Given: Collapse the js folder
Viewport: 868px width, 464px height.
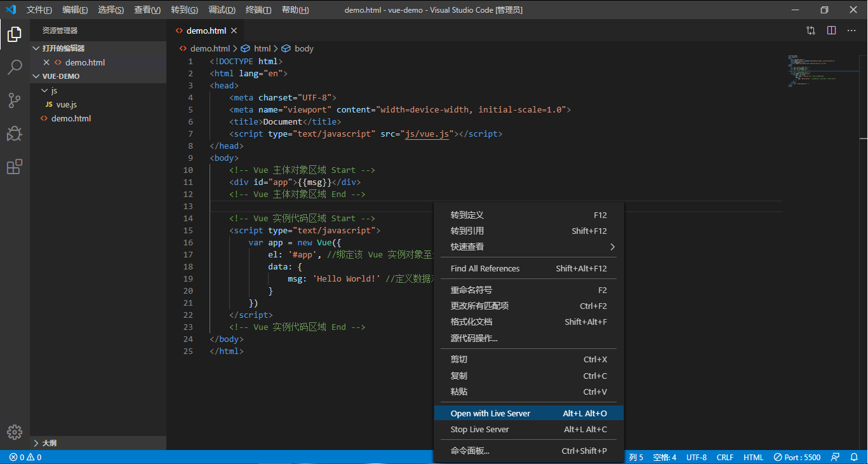Looking at the screenshot, I should pos(99,90).
